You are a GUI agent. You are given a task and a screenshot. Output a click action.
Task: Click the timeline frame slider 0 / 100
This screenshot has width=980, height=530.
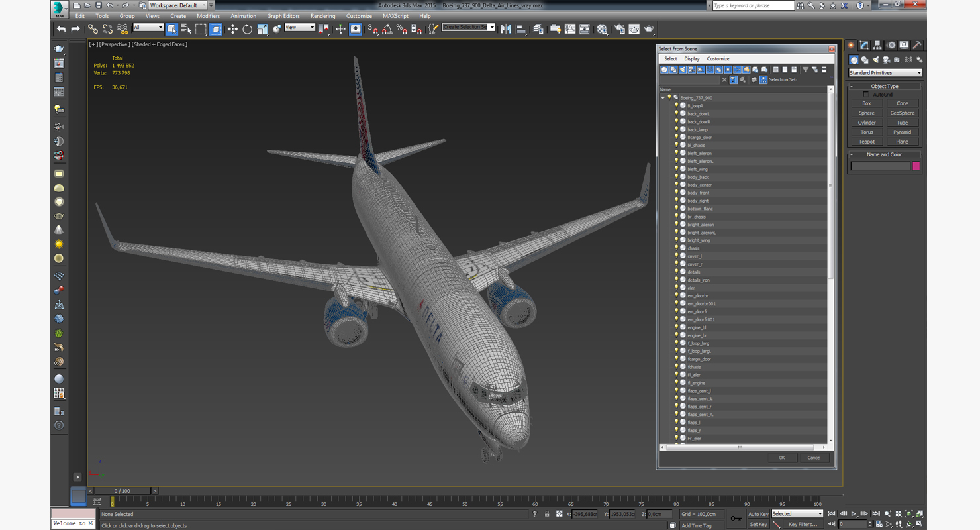pyautogui.click(x=122, y=491)
